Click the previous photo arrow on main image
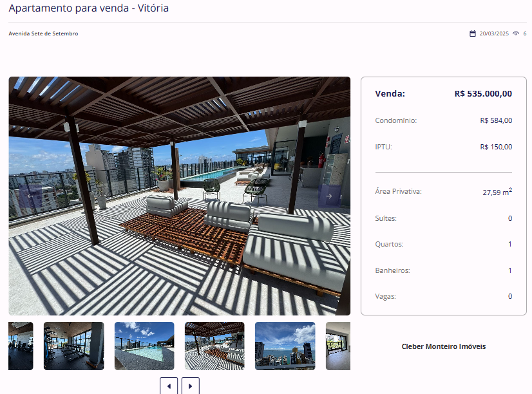This screenshot has width=532, height=394. [x=30, y=196]
